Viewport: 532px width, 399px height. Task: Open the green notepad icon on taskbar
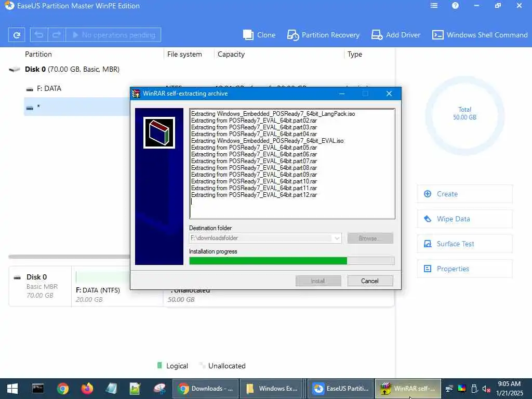pyautogui.click(x=135, y=389)
